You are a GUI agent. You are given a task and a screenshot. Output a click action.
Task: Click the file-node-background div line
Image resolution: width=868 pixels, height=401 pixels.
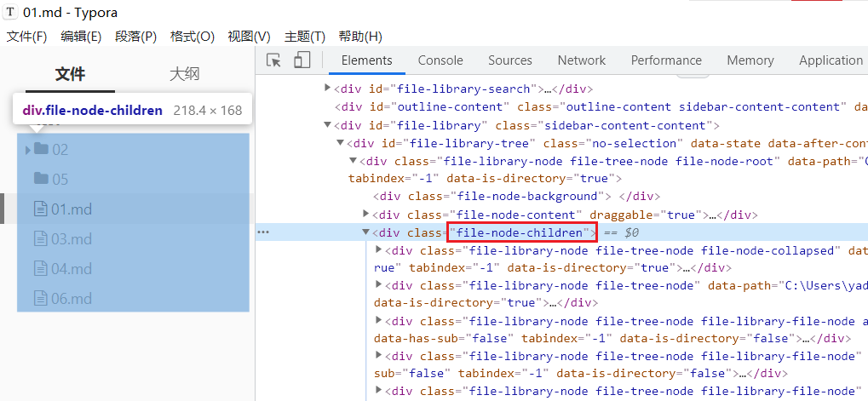pos(516,197)
